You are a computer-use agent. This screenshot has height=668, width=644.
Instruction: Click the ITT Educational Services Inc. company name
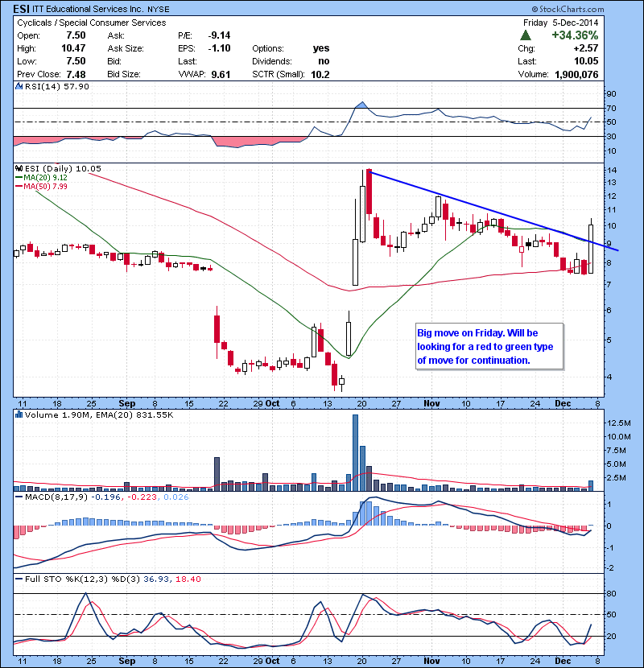pos(89,9)
